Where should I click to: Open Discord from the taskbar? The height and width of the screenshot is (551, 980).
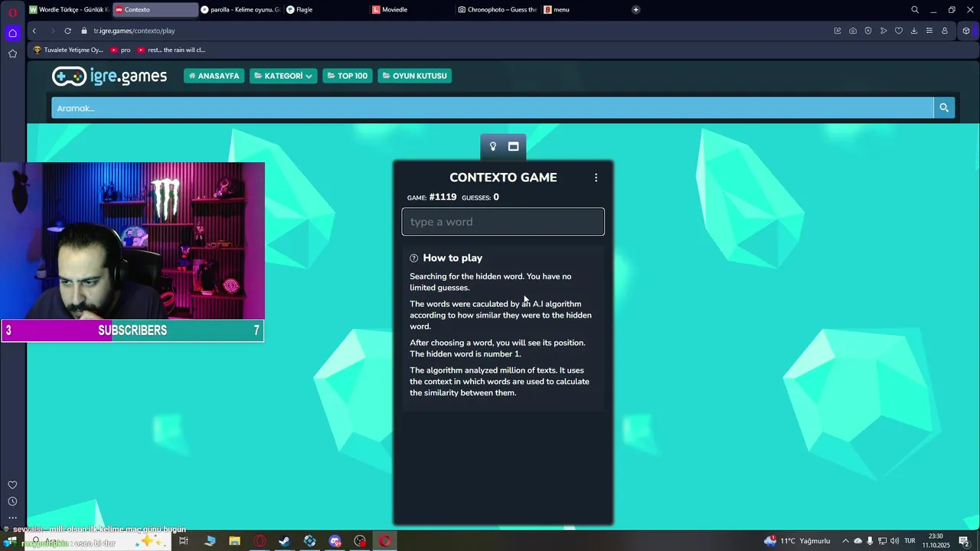(335, 541)
